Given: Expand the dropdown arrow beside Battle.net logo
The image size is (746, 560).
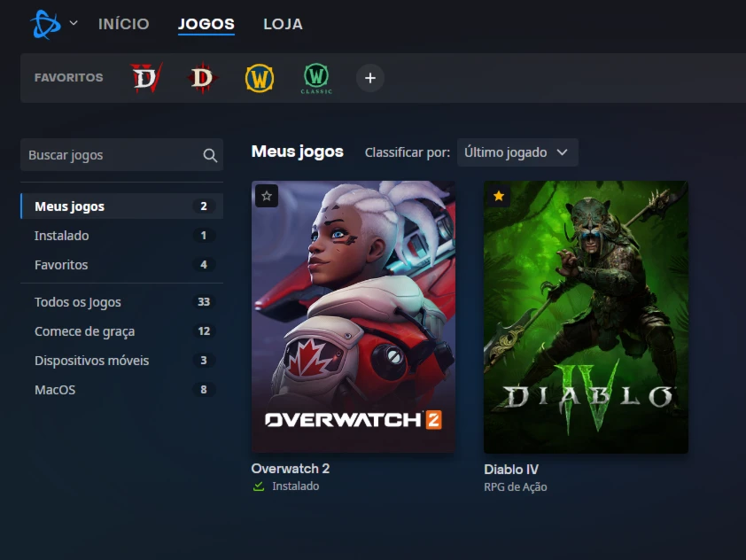Looking at the screenshot, I should (74, 22).
